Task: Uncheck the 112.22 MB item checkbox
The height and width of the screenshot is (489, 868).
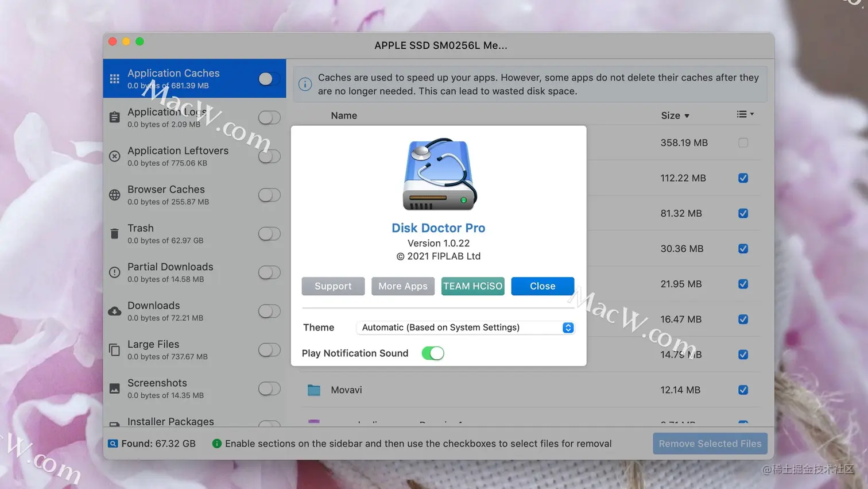Action: point(743,178)
